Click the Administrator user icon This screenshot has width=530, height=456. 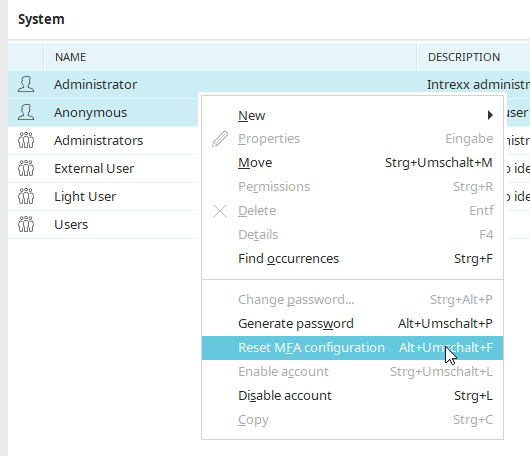(26, 85)
